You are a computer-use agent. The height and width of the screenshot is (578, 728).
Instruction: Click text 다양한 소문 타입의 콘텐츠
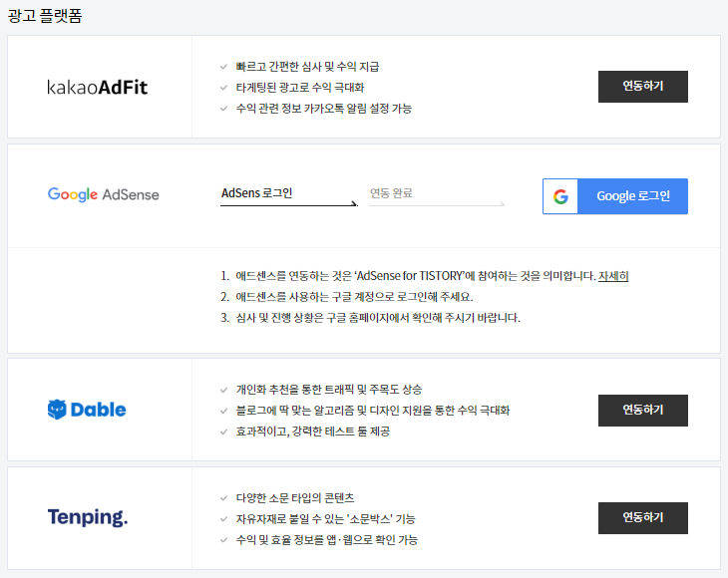(295, 498)
